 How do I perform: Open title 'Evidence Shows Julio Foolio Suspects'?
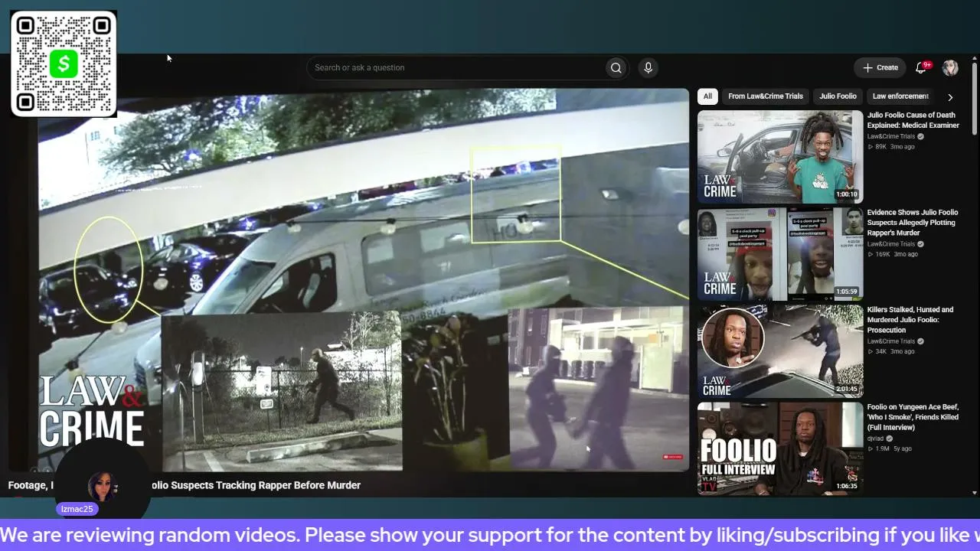click(913, 223)
